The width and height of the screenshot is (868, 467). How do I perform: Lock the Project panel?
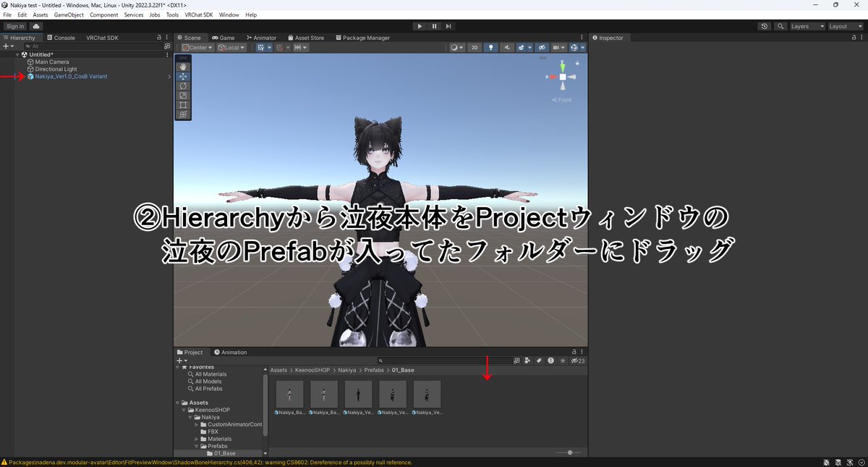pos(574,352)
